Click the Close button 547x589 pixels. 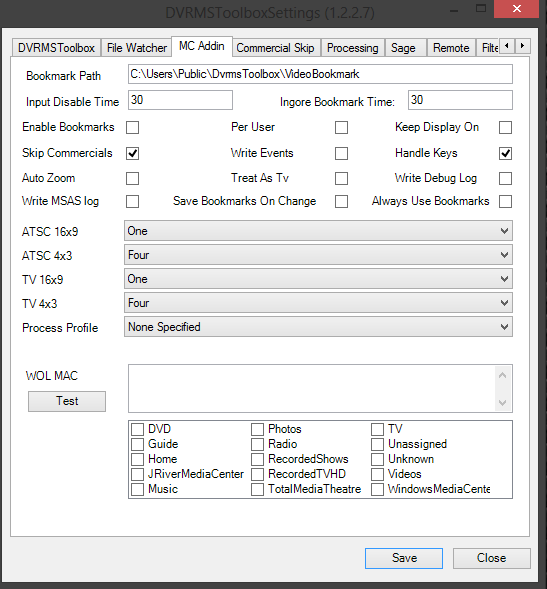[491, 558]
